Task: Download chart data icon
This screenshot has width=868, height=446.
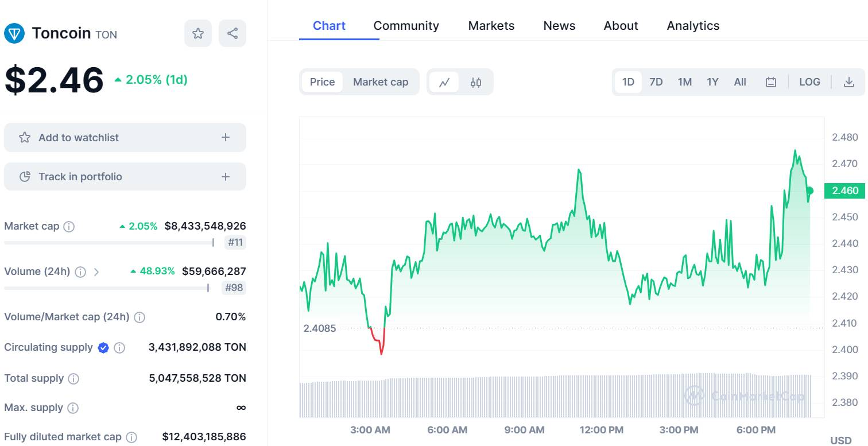Action: (849, 82)
